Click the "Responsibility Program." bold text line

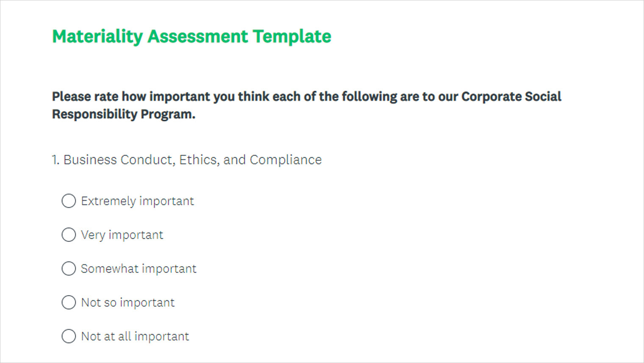(124, 114)
